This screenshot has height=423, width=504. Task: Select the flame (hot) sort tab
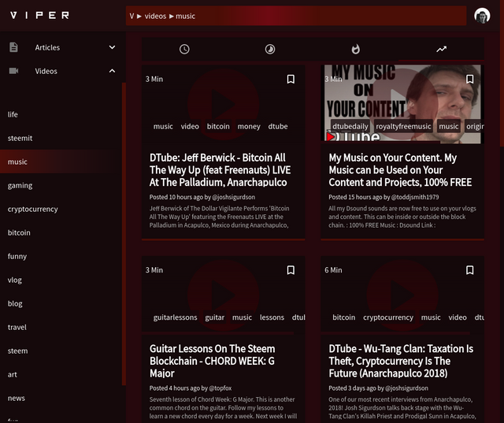click(x=355, y=49)
